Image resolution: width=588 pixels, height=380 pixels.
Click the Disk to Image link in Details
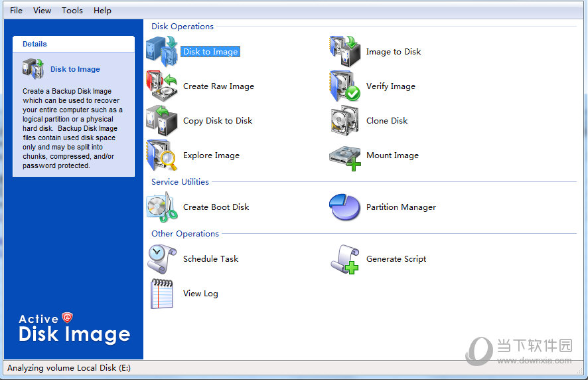click(x=76, y=69)
